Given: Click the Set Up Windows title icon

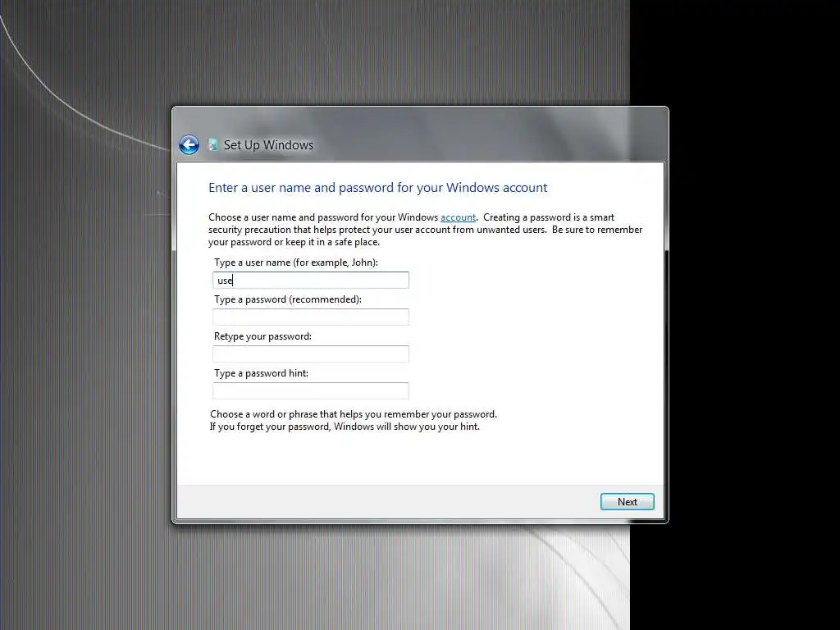Looking at the screenshot, I should pyautogui.click(x=212, y=144).
